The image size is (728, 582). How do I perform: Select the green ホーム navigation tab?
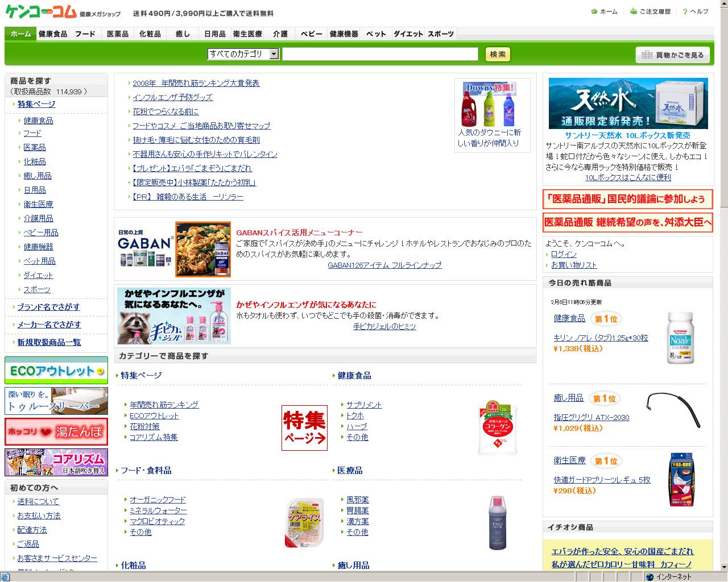20,34
